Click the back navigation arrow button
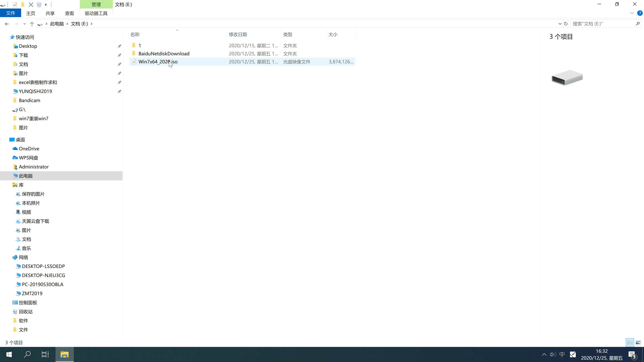Screen dimensions: 644x362 pyautogui.click(x=6, y=23)
